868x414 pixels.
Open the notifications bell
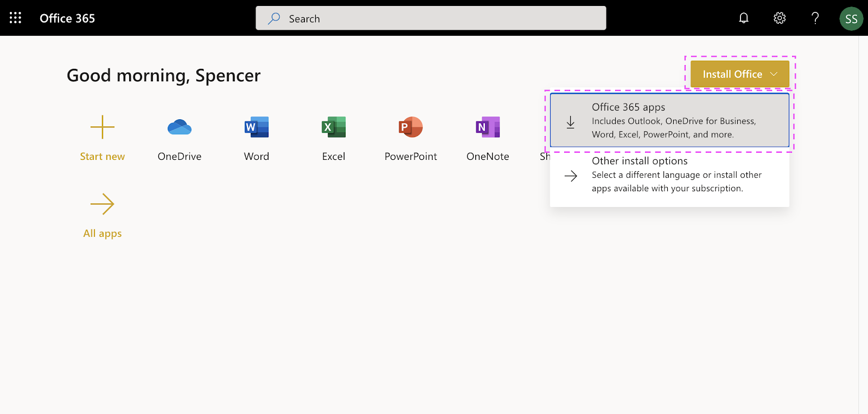[x=744, y=18]
